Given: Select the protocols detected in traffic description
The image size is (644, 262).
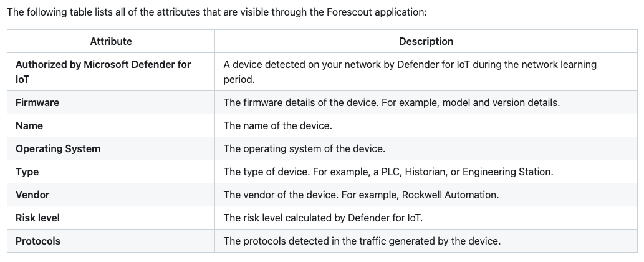Looking at the screenshot, I should [x=362, y=241].
